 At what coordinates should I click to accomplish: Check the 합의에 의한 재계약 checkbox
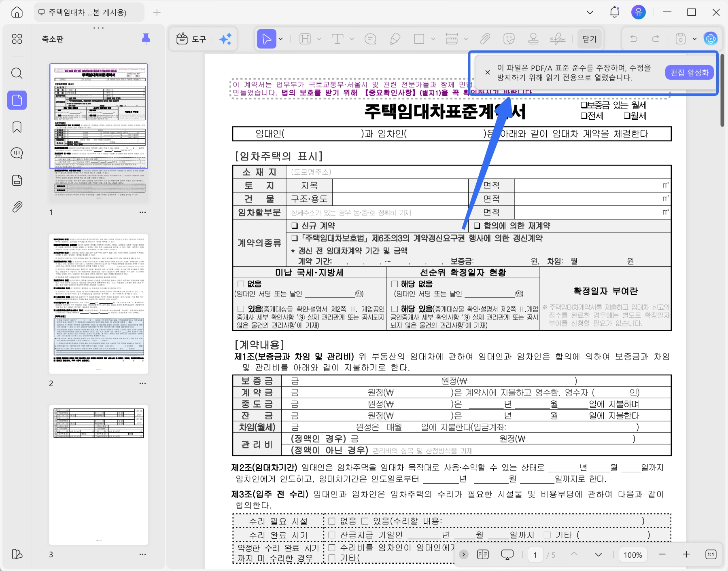(x=477, y=226)
